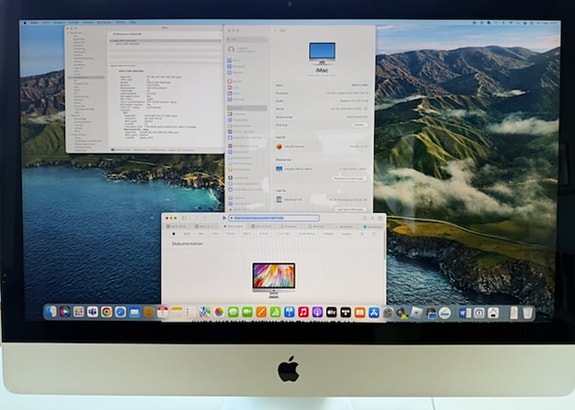Click the search field in System Settings sidebar
The height and width of the screenshot is (410, 575).
point(247,39)
